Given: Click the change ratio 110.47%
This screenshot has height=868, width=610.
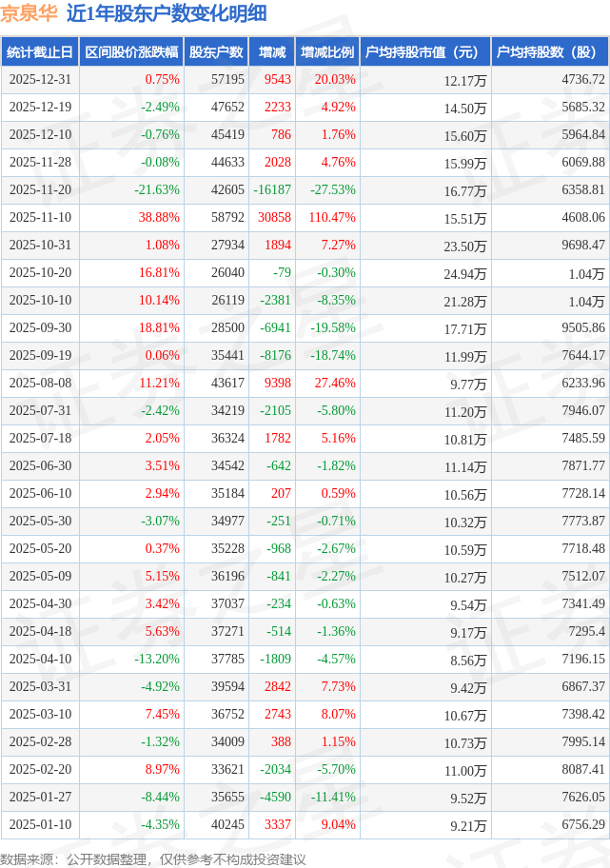Looking at the screenshot, I should [x=332, y=217].
